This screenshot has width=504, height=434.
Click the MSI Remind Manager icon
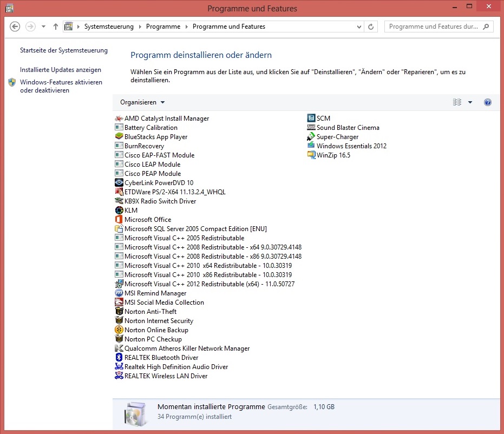[119, 293]
